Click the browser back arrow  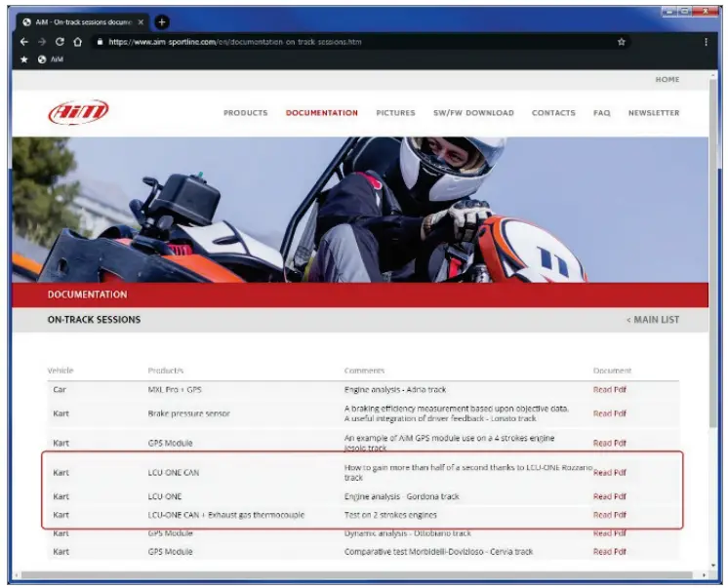(24, 42)
